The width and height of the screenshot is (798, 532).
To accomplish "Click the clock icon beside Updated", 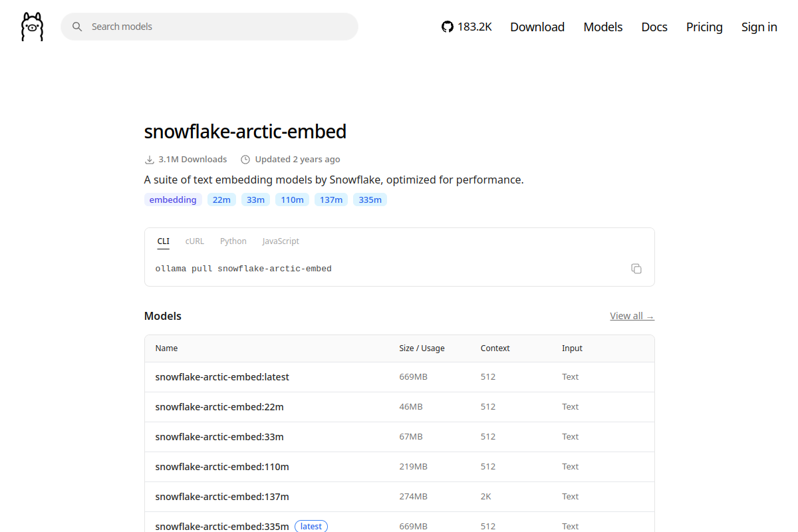I will pyautogui.click(x=245, y=160).
